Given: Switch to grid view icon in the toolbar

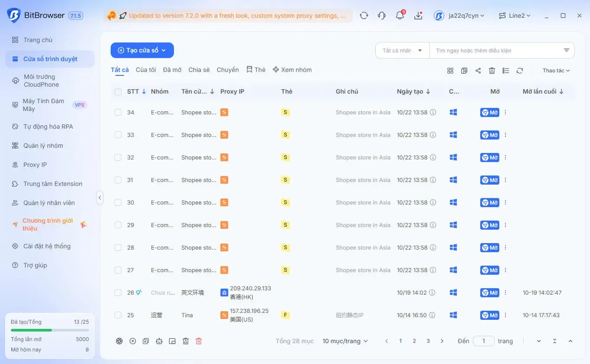Looking at the screenshot, I should point(450,71).
